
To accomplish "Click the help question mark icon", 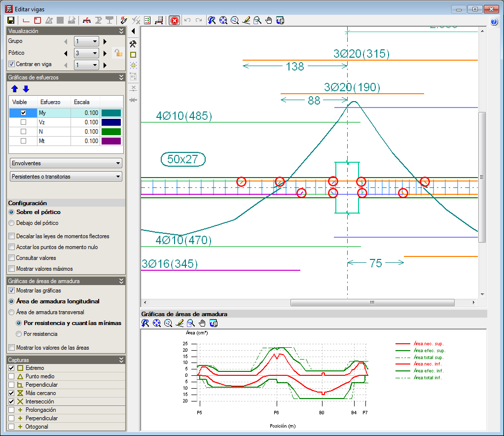I will tap(495, 22).
